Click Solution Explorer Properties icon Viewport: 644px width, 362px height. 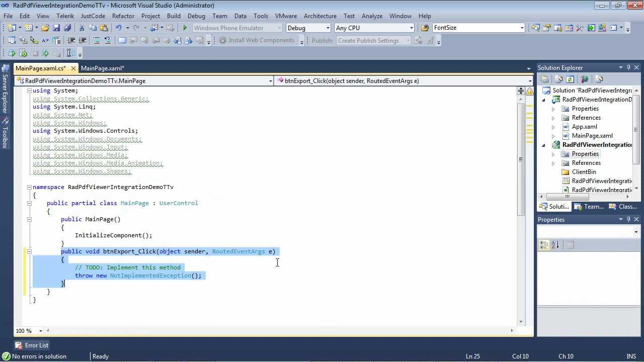point(544,79)
